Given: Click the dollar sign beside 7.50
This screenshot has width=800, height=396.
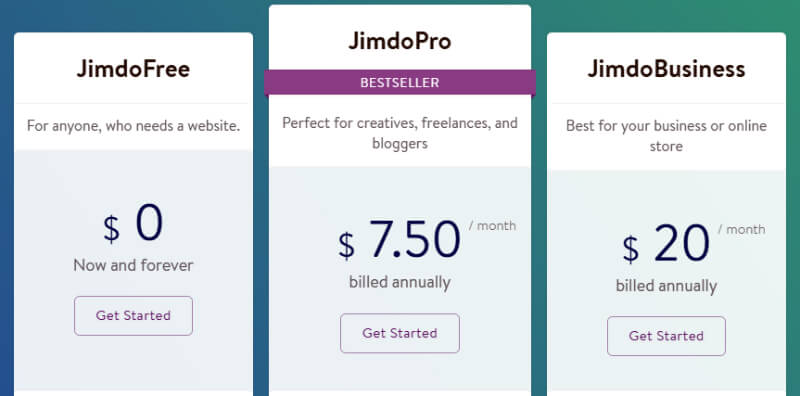Looking at the screenshot, I should [x=346, y=246].
